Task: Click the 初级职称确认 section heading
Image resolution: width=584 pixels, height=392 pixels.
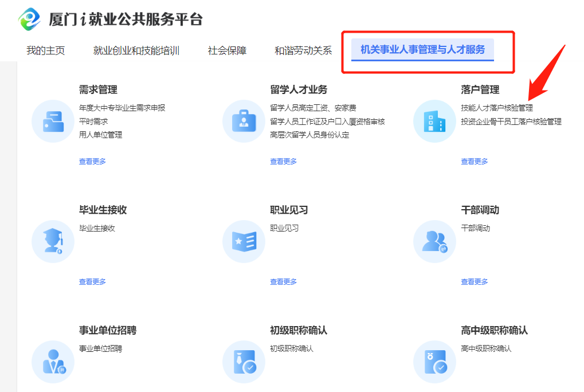Action: coord(299,330)
